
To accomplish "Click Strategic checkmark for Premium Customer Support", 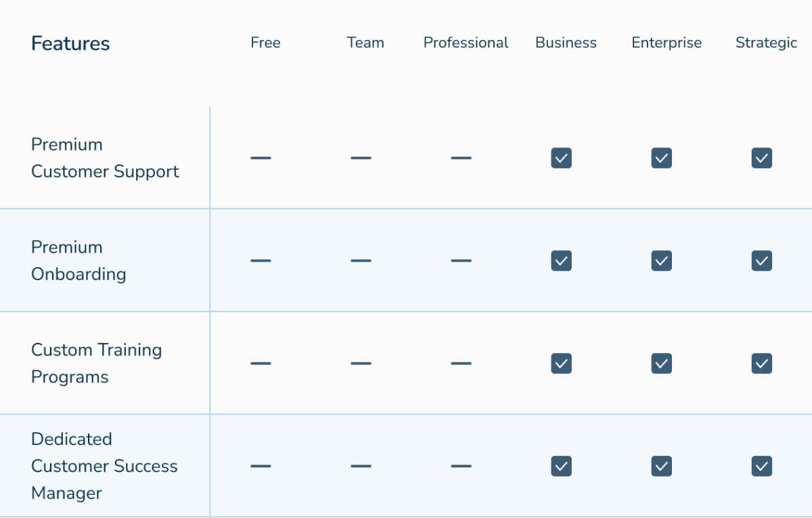I will coord(761,158).
